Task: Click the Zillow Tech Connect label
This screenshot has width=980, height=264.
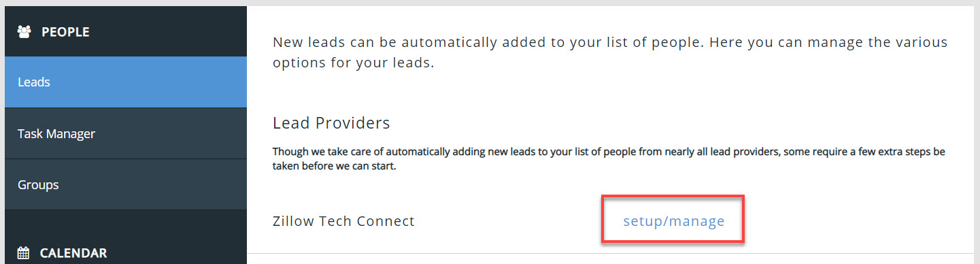Action: 343,221
